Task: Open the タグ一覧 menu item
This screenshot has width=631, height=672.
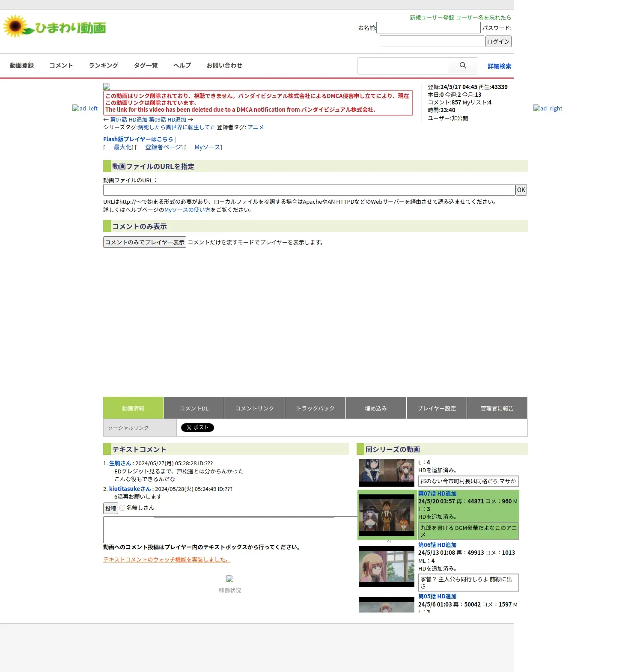Action: [x=146, y=65]
